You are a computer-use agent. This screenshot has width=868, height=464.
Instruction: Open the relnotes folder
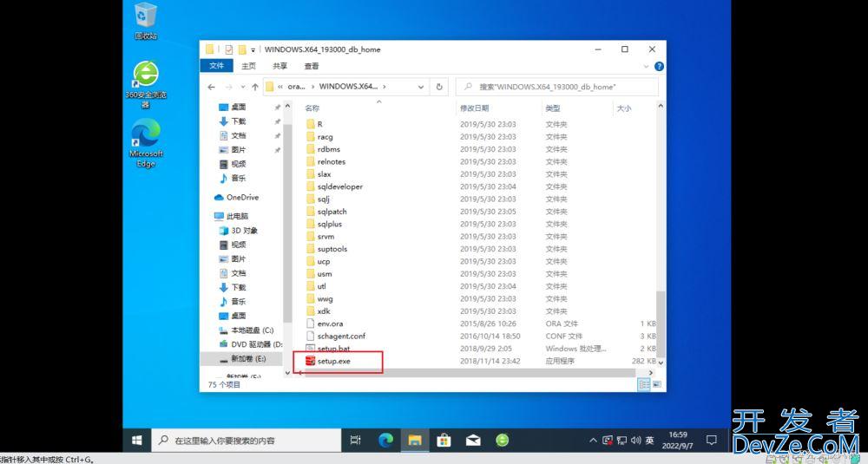(331, 161)
